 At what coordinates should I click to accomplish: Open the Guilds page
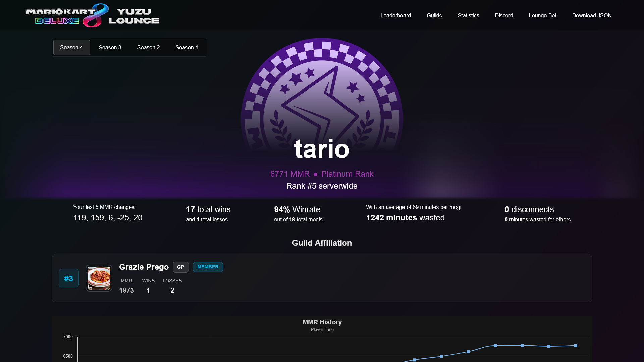(x=434, y=15)
